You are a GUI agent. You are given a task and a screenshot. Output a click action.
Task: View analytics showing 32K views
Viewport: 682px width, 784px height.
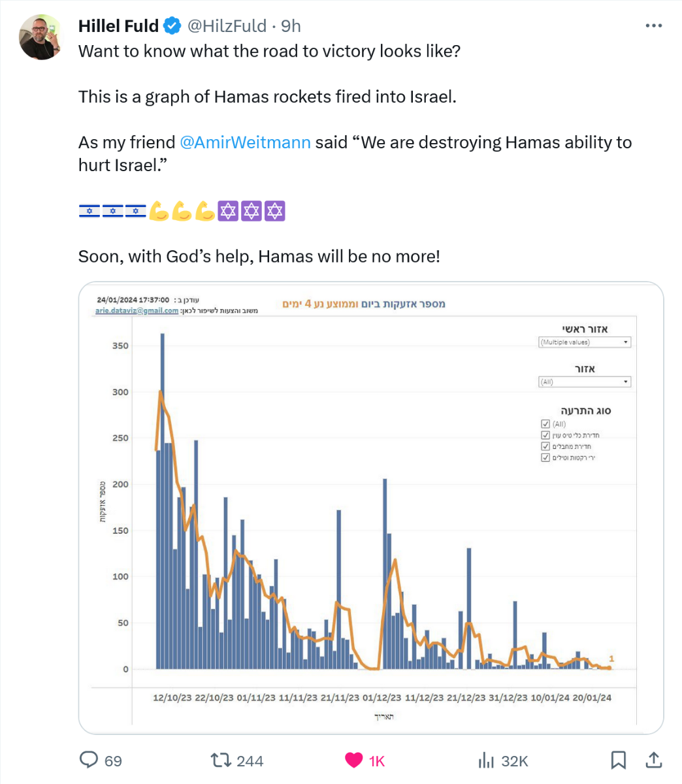click(486, 760)
